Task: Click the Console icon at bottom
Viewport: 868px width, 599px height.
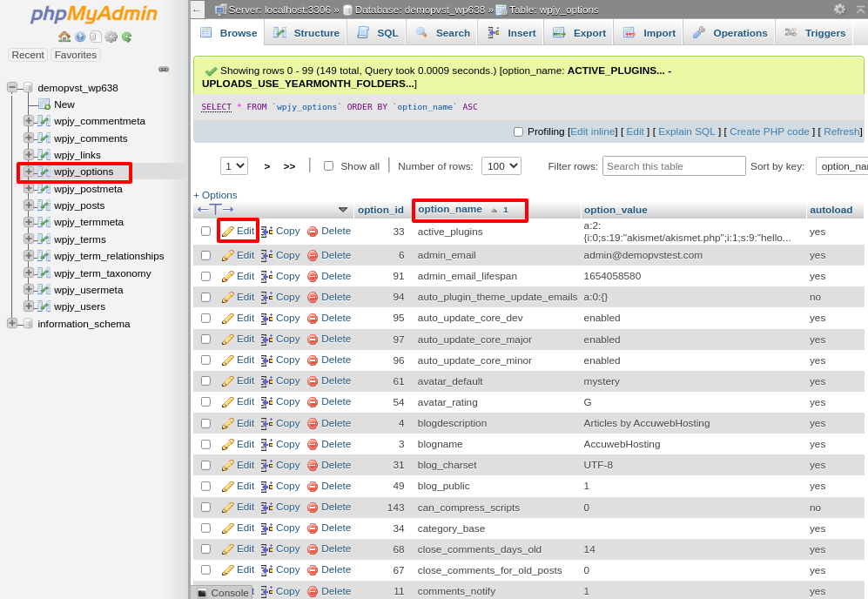Action: click(x=202, y=592)
